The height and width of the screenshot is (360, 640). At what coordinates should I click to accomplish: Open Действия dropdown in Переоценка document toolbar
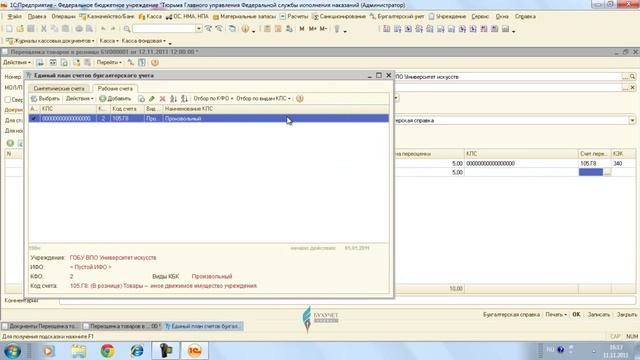(17, 62)
